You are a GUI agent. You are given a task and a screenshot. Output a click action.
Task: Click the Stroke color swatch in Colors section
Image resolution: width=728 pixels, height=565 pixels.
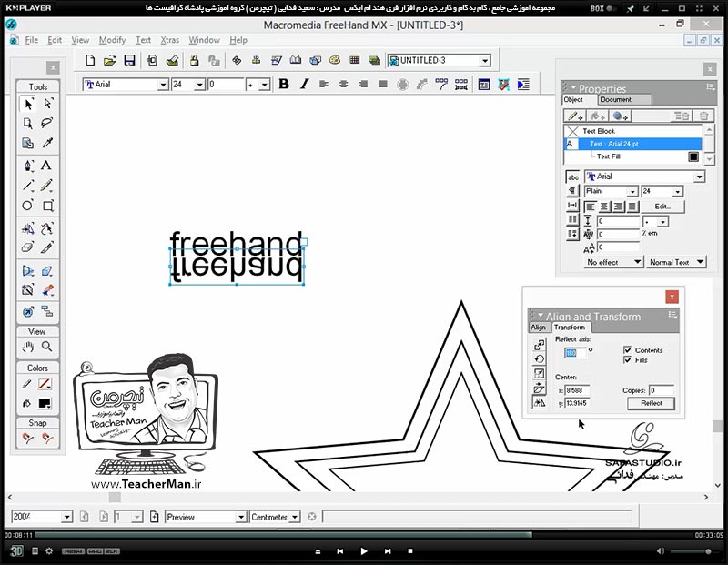click(45, 384)
